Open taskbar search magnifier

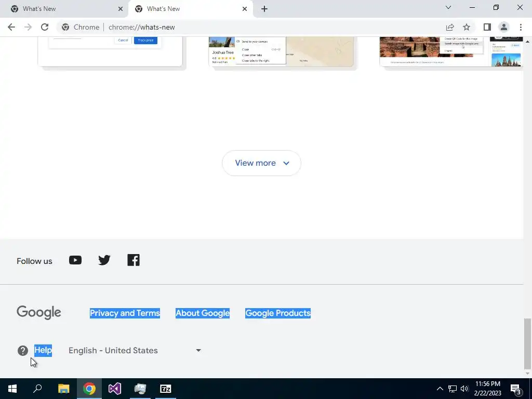point(37,389)
